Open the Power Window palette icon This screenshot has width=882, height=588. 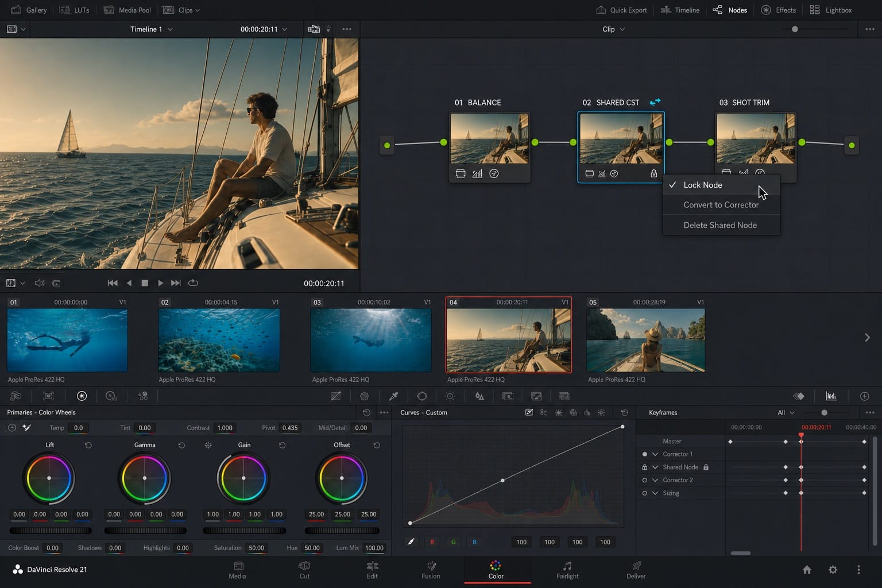(x=422, y=396)
